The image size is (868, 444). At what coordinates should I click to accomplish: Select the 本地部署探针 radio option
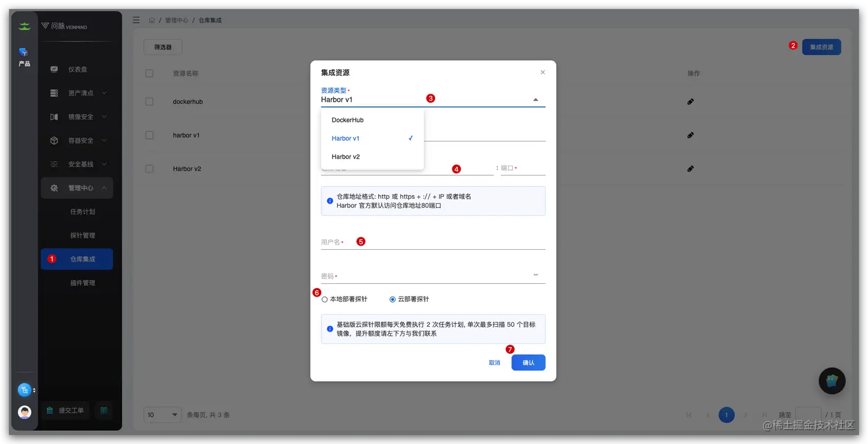[325, 299]
